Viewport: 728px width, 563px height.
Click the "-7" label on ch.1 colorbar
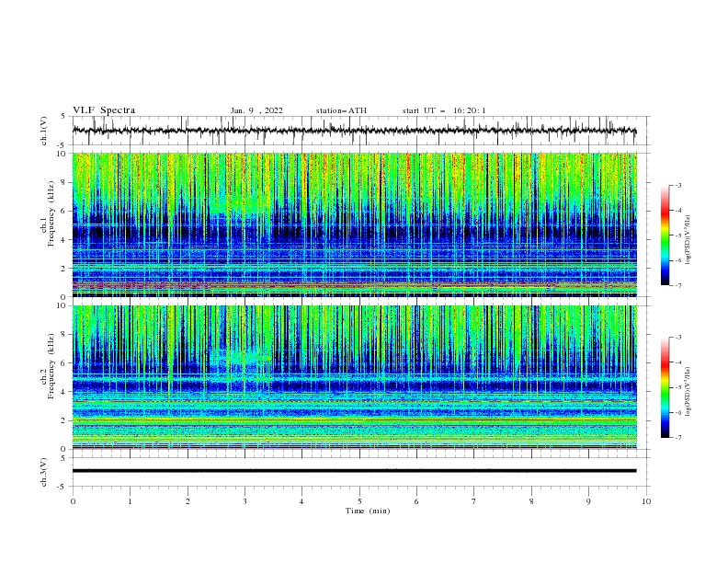(x=677, y=285)
